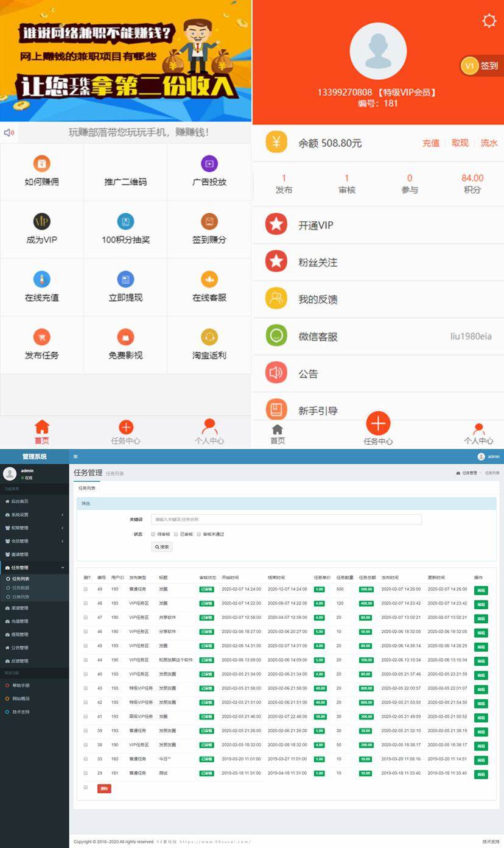Click the keyword search input field
This screenshot has width=504, height=848.
pos(286,519)
